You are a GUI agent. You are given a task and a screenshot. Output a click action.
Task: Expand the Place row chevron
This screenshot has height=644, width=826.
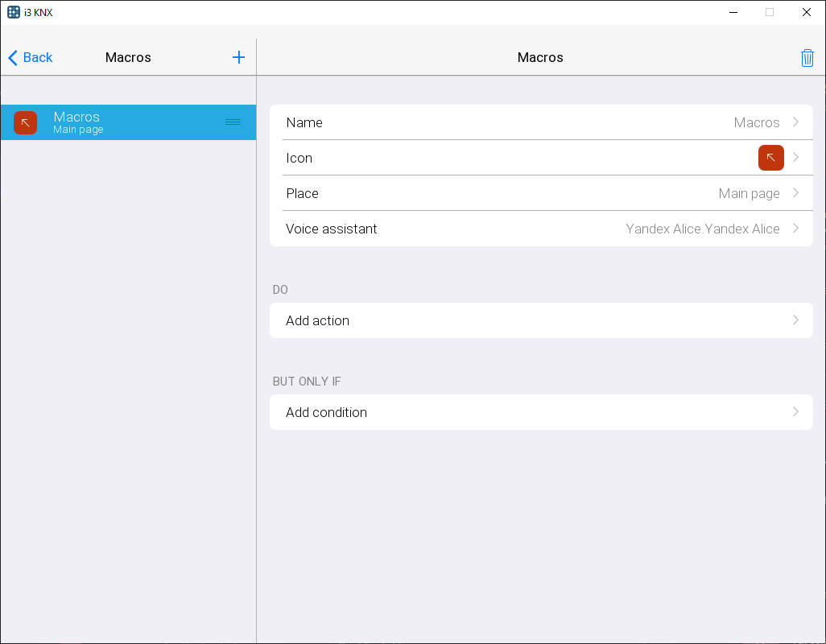[795, 193]
